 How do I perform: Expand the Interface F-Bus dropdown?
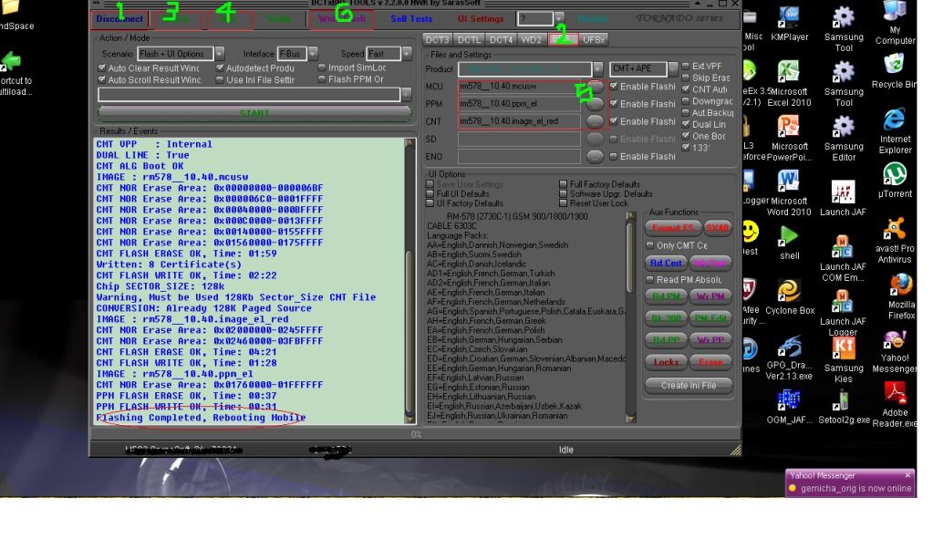(x=313, y=54)
